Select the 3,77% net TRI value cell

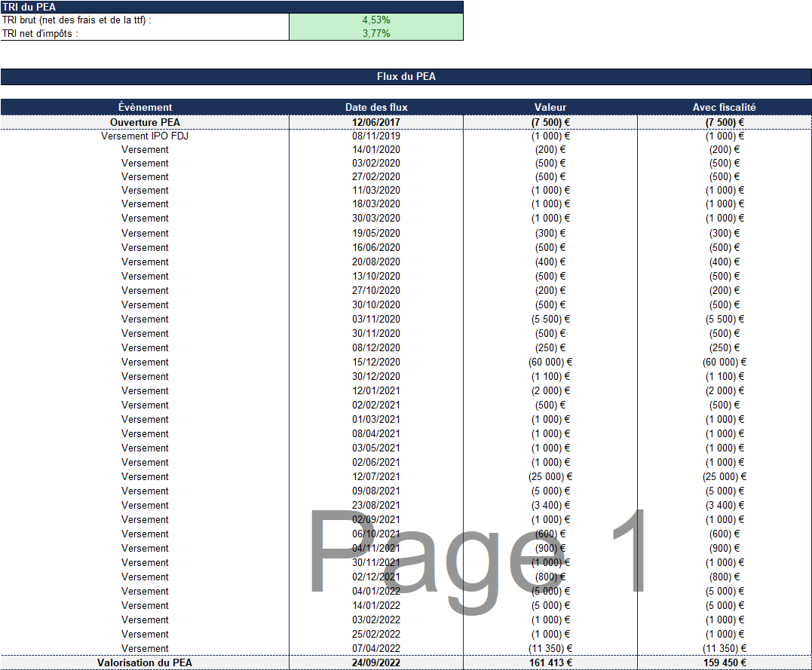click(376, 34)
